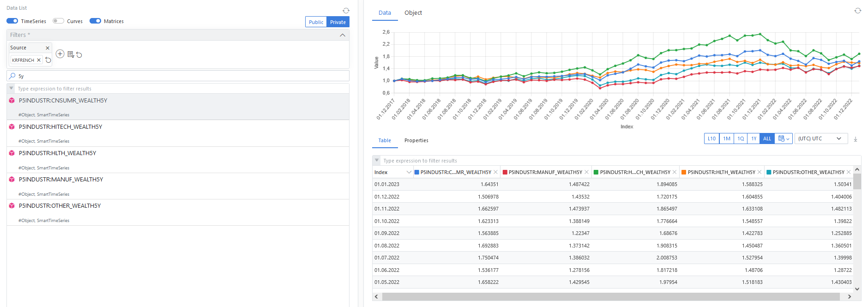Remove the MANUF_WEALTH5Y column from table
The height and width of the screenshot is (307, 868).
pos(586,172)
